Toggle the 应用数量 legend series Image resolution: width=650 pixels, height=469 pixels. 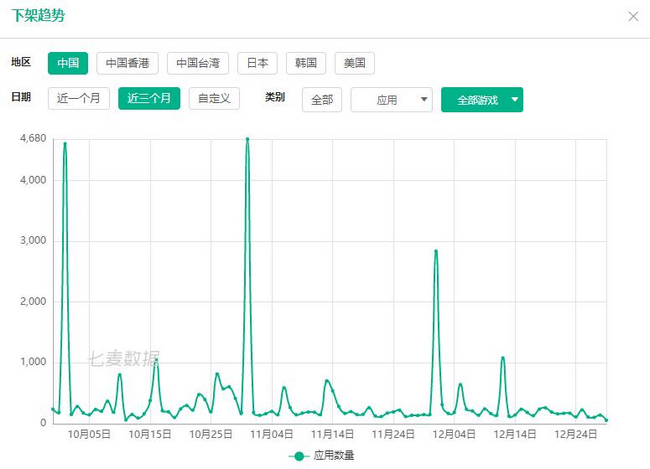322,456
